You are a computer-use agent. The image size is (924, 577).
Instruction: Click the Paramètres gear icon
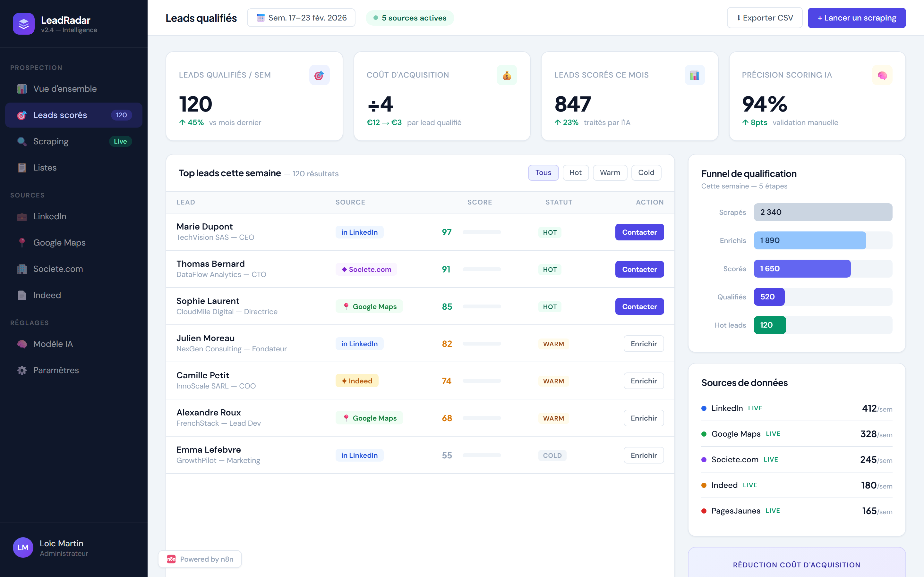point(22,370)
